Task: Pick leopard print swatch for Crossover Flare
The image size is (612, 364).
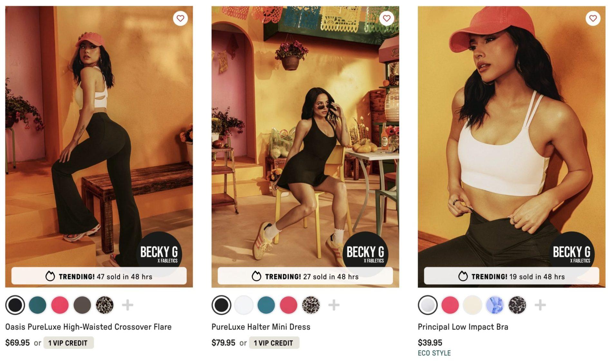Action: click(105, 305)
